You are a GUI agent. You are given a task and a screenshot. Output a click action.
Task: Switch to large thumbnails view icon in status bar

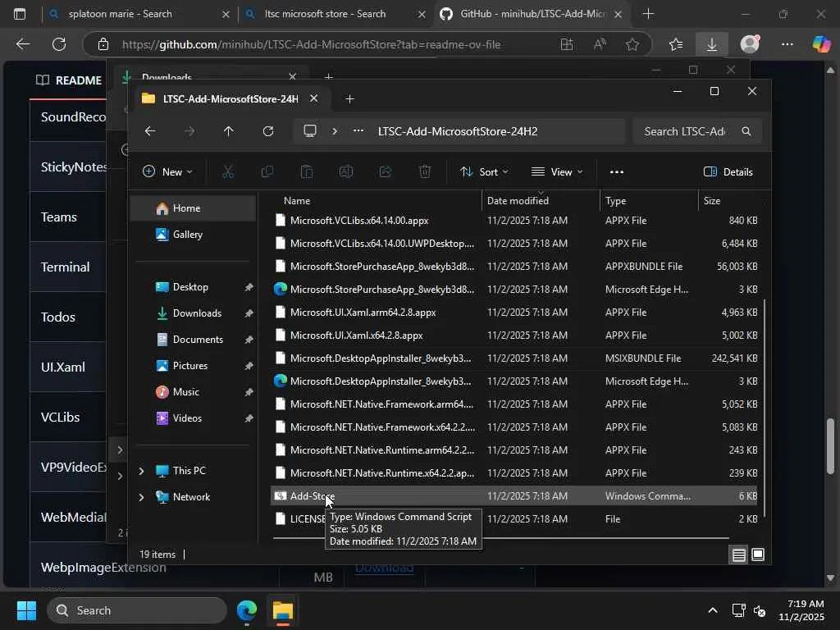tap(757, 555)
